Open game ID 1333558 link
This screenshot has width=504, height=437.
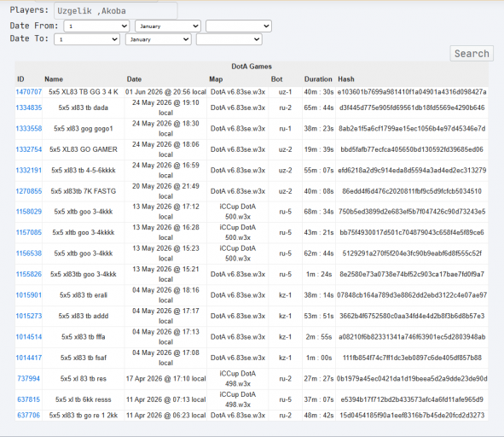[x=29, y=128]
